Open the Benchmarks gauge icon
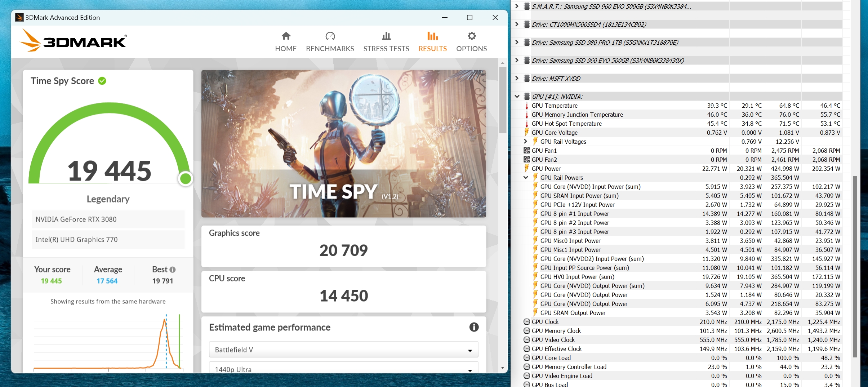The image size is (868, 387). tap(330, 36)
